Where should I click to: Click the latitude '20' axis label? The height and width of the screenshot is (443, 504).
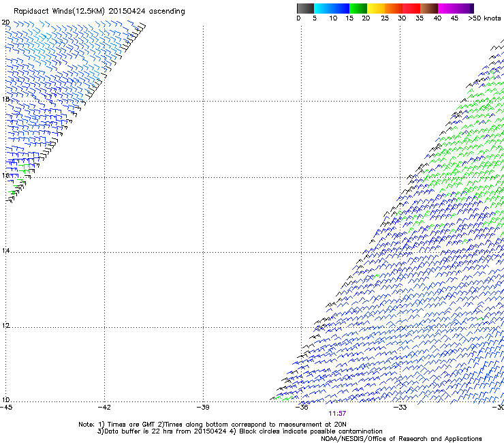5,22
